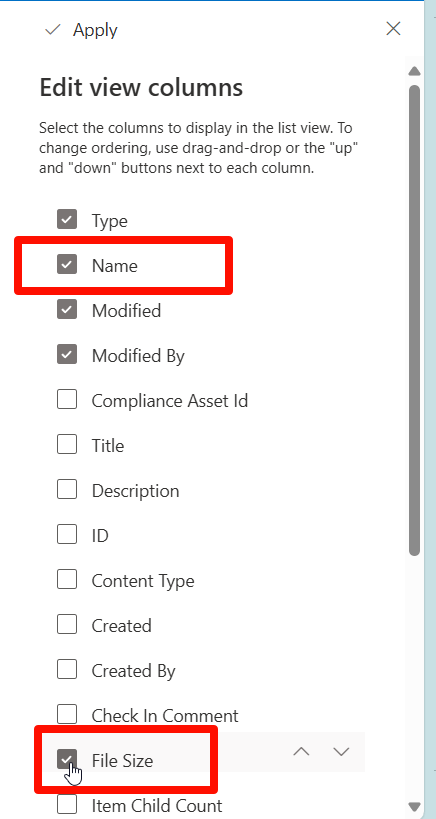The image size is (436, 819).
Task: Click the scrollbar up arrow
Action: (415, 71)
